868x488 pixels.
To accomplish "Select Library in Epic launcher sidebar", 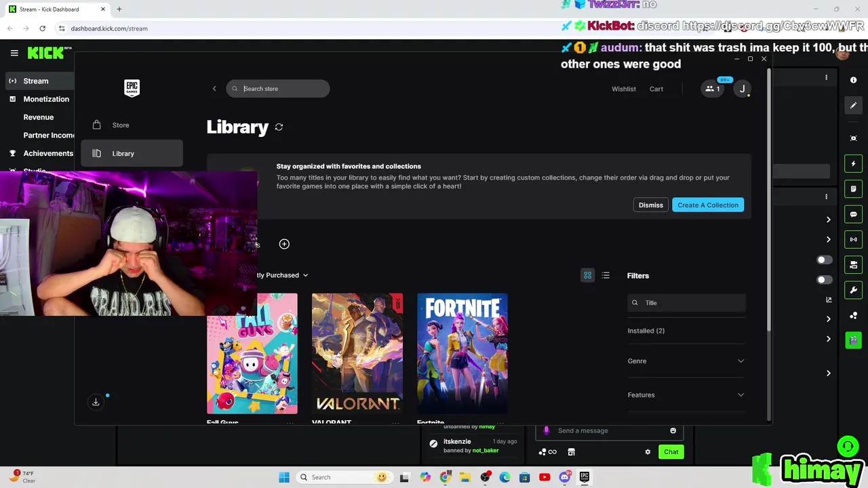I will (x=132, y=154).
